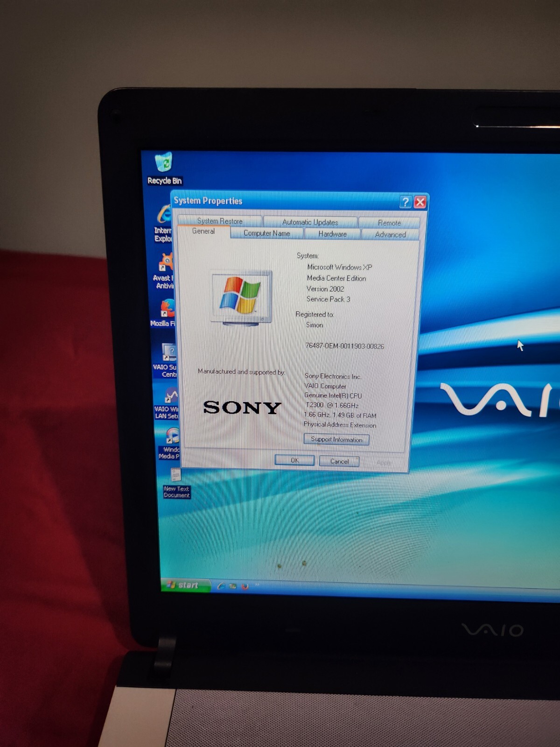Launch the Mozilla Firefox desktop icon
The image size is (560, 747).
click(x=164, y=313)
